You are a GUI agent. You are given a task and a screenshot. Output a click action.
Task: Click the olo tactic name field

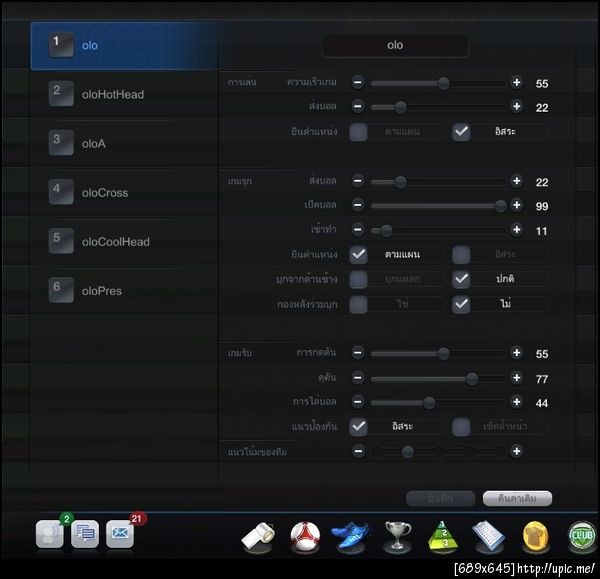click(395, 46)
